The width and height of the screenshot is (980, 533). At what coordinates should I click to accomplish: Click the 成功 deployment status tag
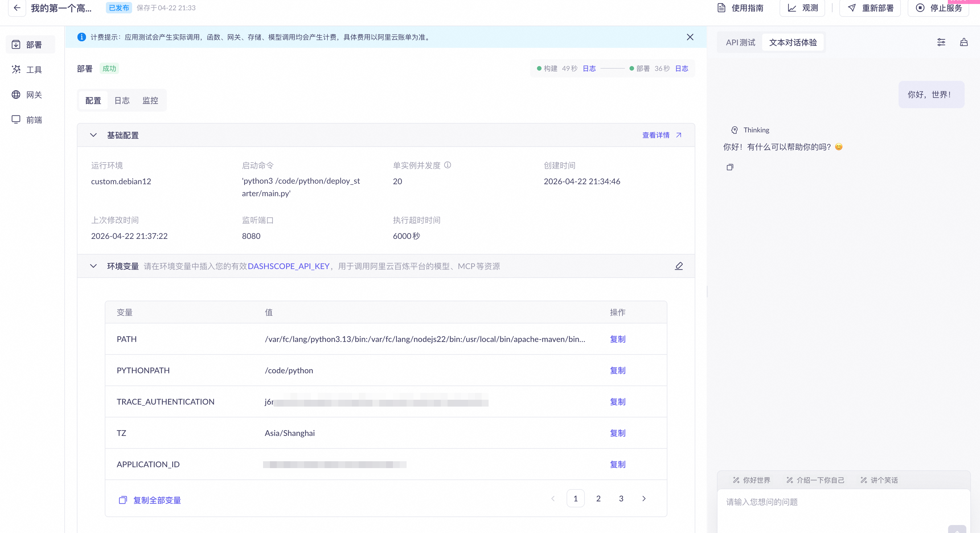point(109,69)
